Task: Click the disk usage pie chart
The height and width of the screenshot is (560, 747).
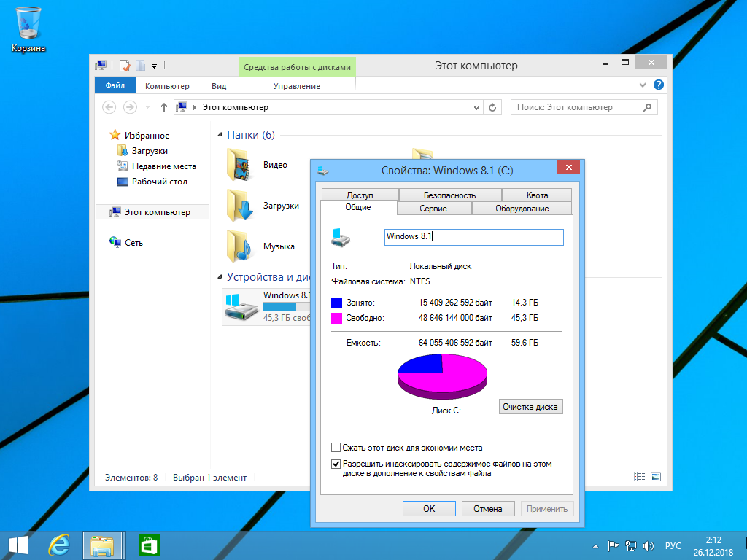Action: pyautogui.click(x=443, y=376)
